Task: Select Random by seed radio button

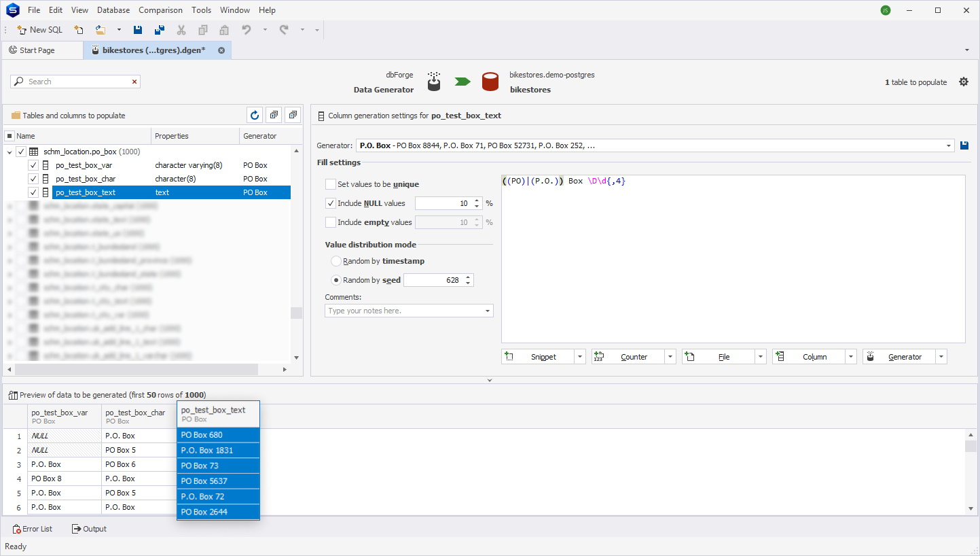Action: [335, 280]
